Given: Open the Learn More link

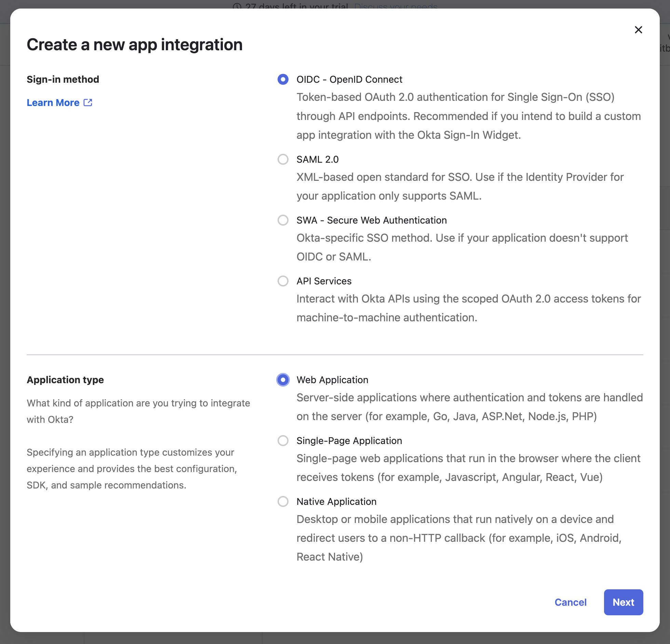Looking at the screenshot, I should coord(53,102).
